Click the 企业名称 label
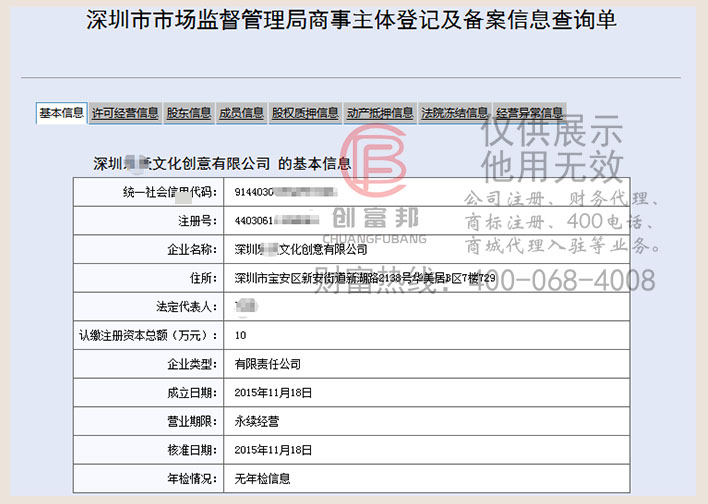This screenshot has width=708, height=504. [x=192, y=249]
